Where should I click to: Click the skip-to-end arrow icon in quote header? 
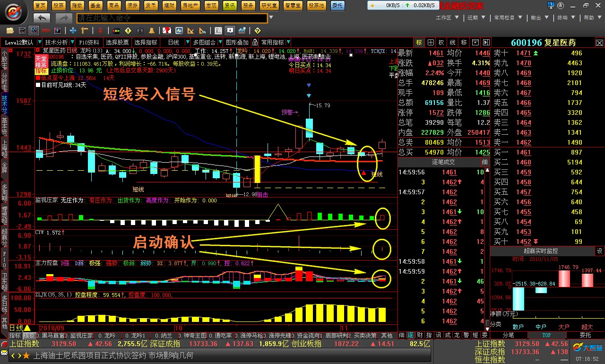tap(485, 43)
